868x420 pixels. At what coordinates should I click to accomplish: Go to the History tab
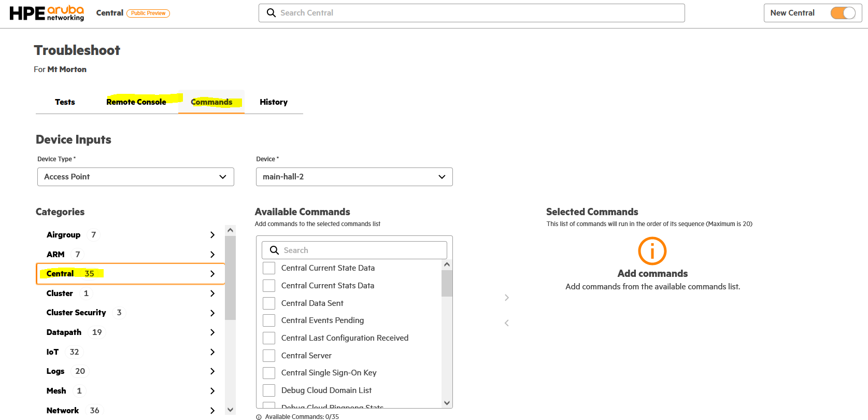click(x=274, y=102)
